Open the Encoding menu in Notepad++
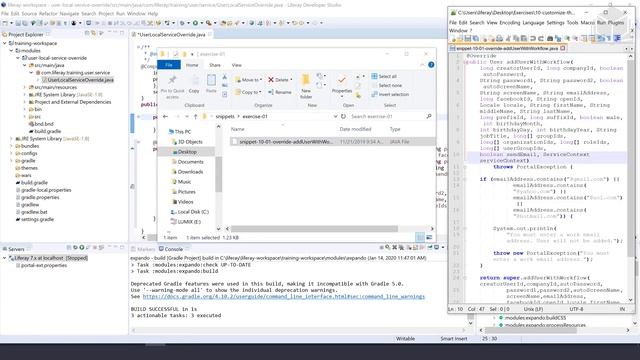Viewport: 640px width, 360px height. click(510, 23)
